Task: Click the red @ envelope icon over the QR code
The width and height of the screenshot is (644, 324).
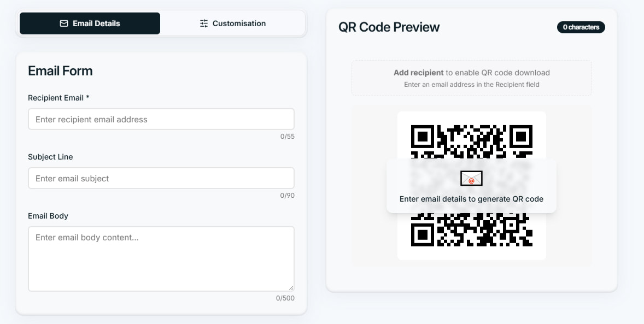Action: 471,178
